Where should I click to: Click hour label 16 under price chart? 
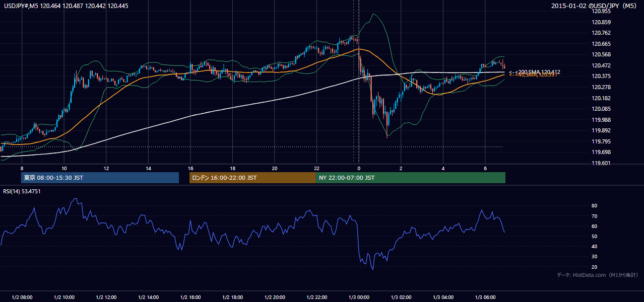point(190,168)
